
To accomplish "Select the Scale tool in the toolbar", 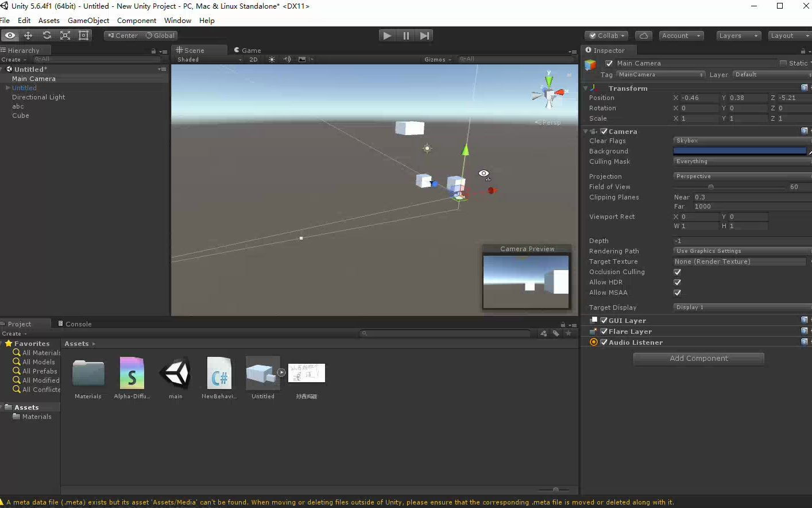I will tap(65, 35).
